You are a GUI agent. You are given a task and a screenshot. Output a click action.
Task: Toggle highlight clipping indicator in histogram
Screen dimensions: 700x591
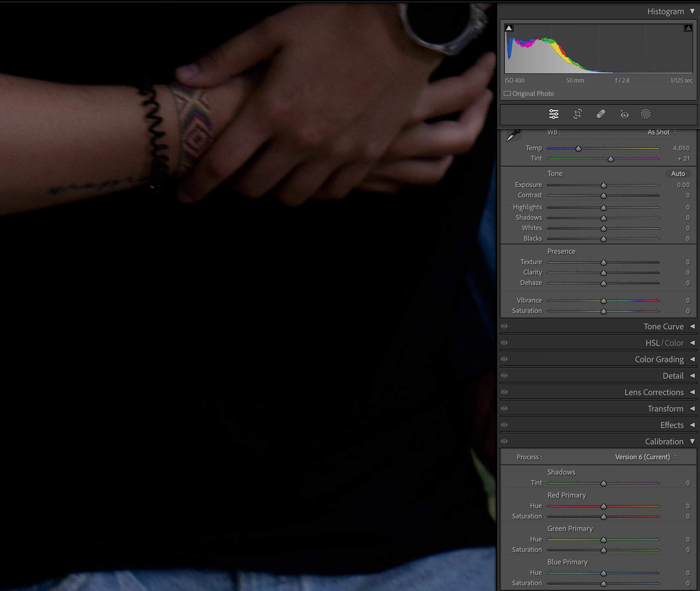click(x=688, y=28)
